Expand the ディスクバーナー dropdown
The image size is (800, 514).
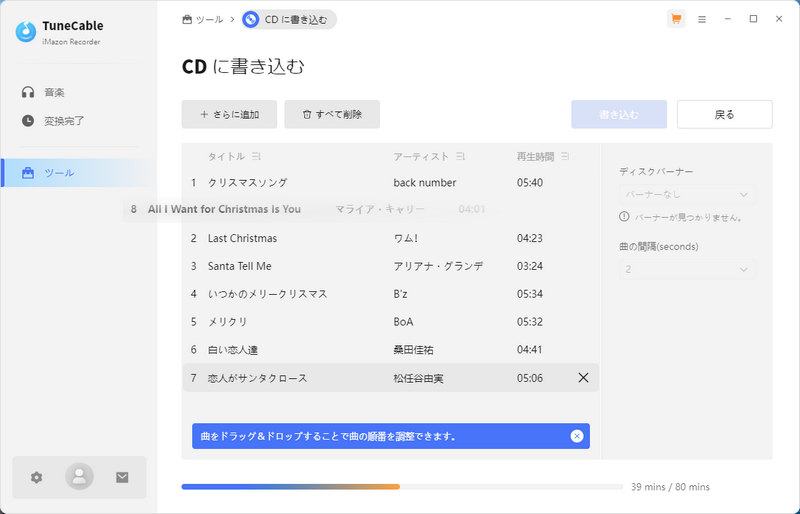point(687,194)
